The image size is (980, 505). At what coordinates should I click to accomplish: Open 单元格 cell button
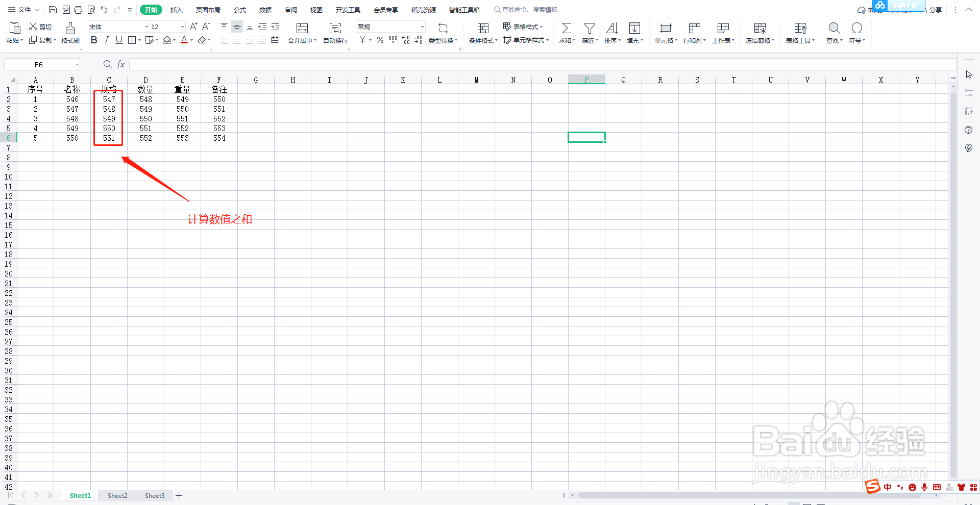click(666, 33)
